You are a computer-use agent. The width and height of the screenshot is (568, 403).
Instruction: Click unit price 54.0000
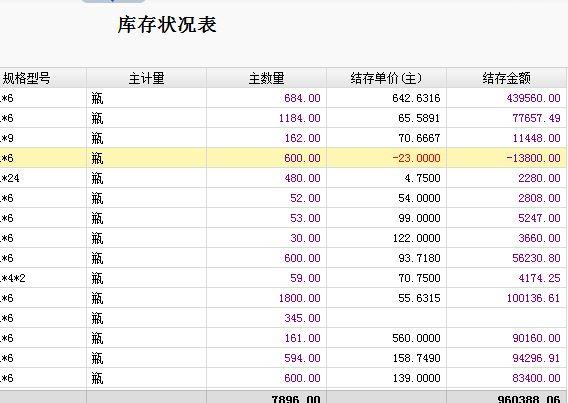386,198
